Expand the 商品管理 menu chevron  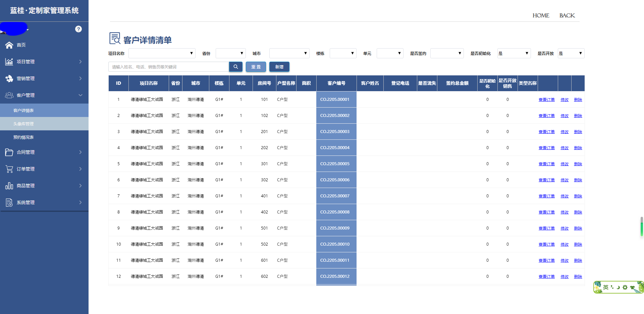click(x=80, y=186)
